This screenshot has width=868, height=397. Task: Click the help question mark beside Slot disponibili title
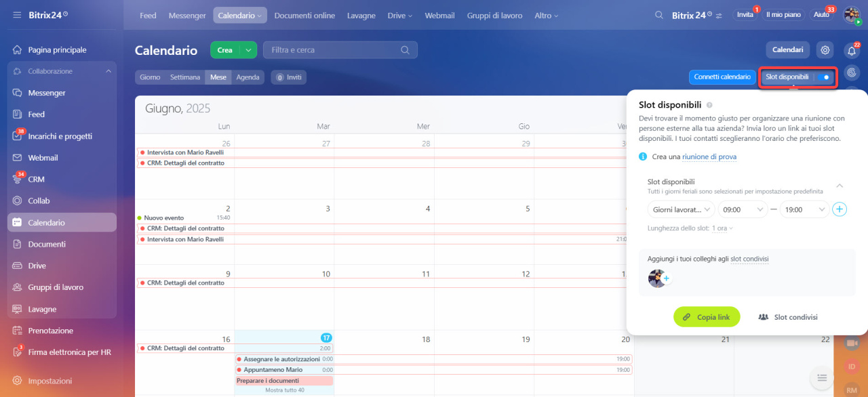click(x=709, y=105)
